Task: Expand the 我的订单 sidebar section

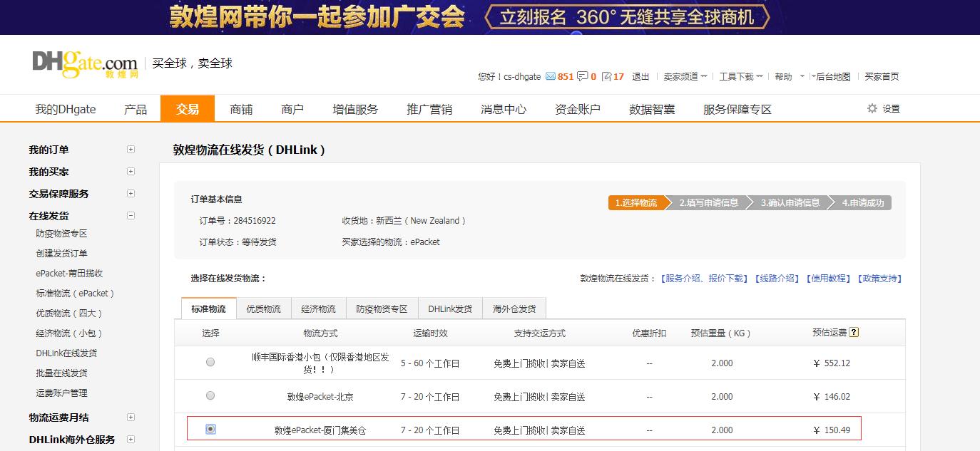Action: tap(131, 150)
